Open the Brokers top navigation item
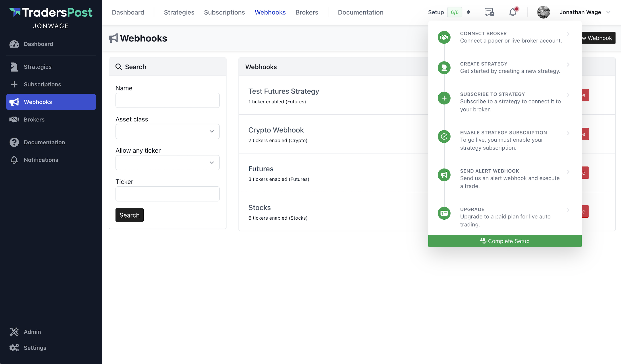Screen dimensions: 621x364 [x=307, y=12]
